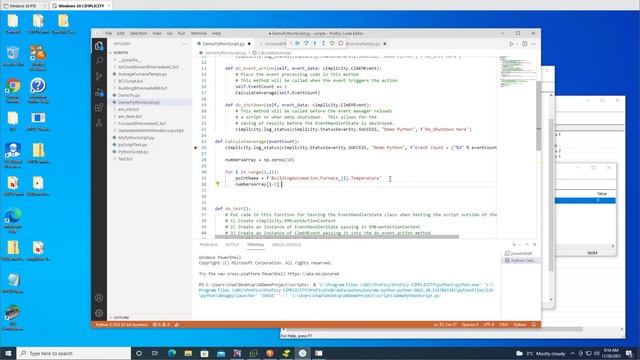Open the Explorer view in activity bar

(x=99, y=45)
